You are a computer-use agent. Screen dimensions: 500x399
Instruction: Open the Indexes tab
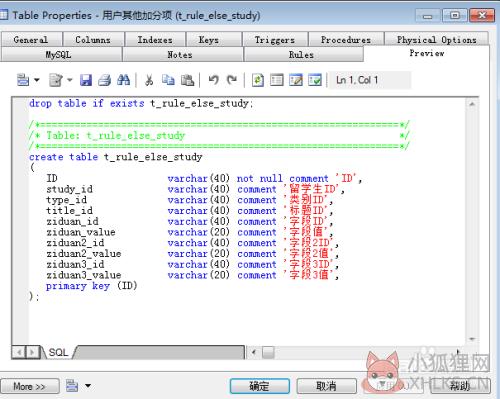tap(155, 40)
